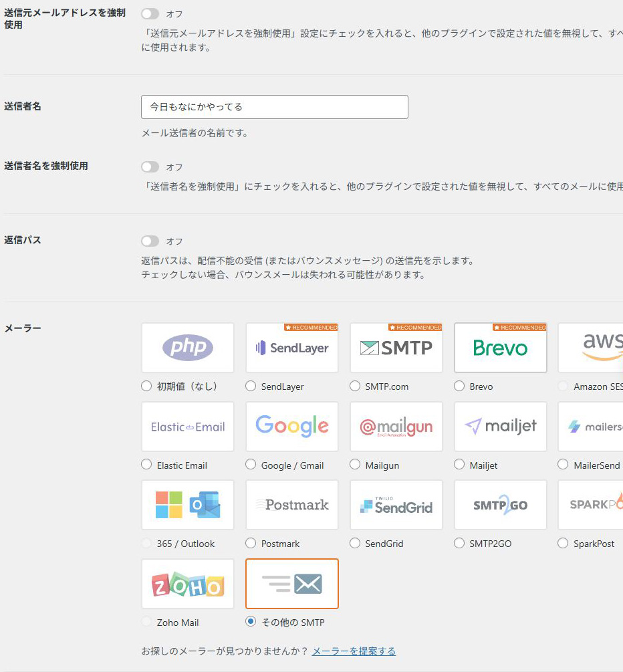Click the 送信者名を強制使用 setting label
The height and width of the screenshot is (672, 623).
46,166
